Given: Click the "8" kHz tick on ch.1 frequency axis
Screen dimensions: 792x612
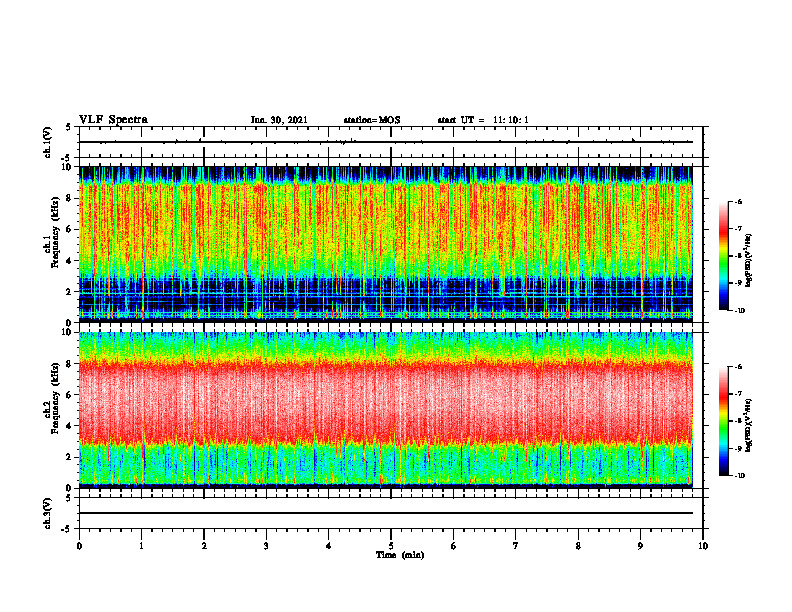Looking at the screenshot, I should pyautogui.click(x=70, y=198).
